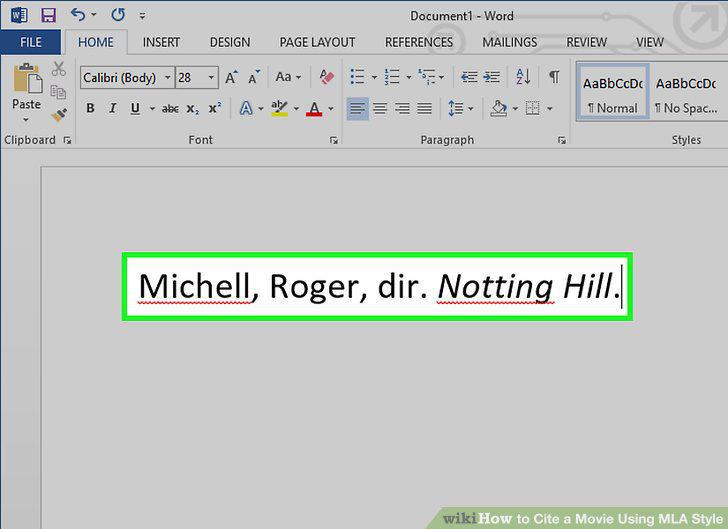Switch to the INSERT tab
The image size is (728, 529).
pos(161,42)
